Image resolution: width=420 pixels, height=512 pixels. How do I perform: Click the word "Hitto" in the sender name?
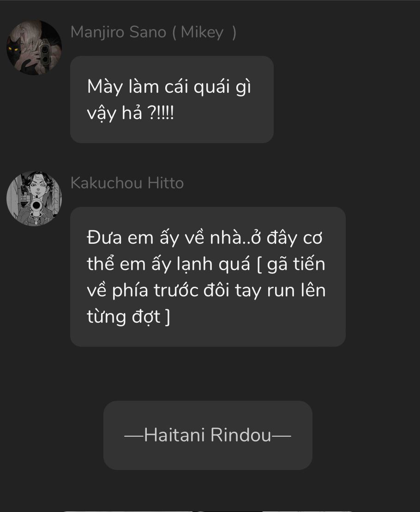coord(165,183)
